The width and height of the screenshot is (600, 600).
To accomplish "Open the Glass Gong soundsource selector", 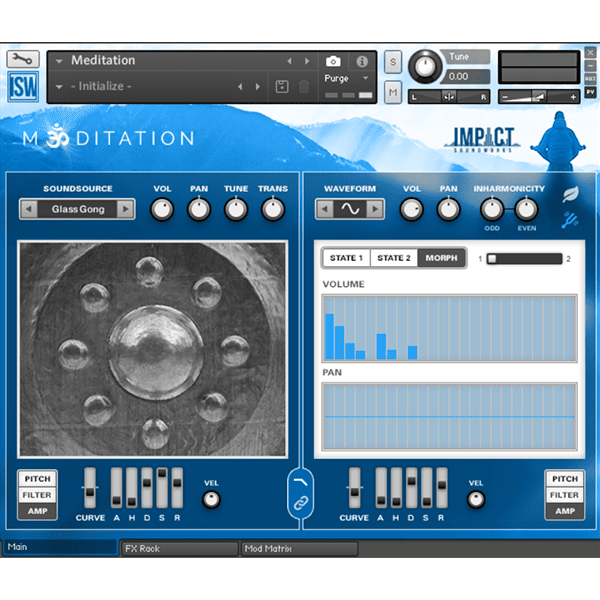I will pos(78,209).
